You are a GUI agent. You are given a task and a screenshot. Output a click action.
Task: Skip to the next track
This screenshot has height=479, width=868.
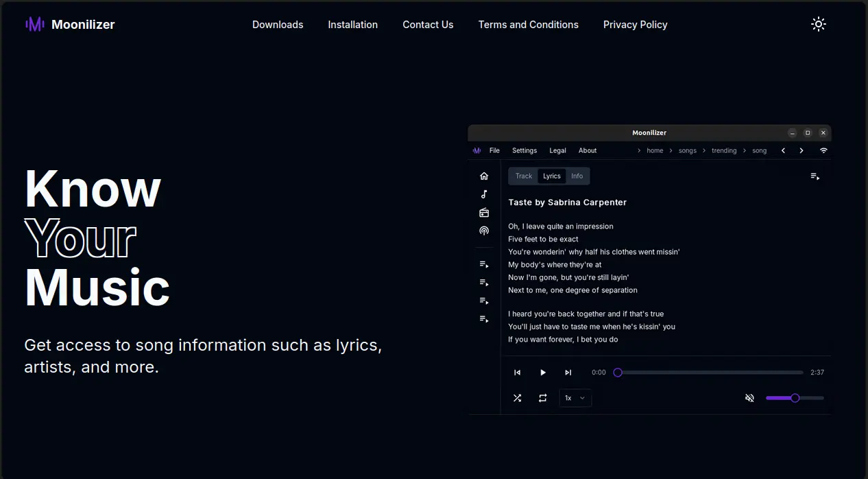[568, 373]
